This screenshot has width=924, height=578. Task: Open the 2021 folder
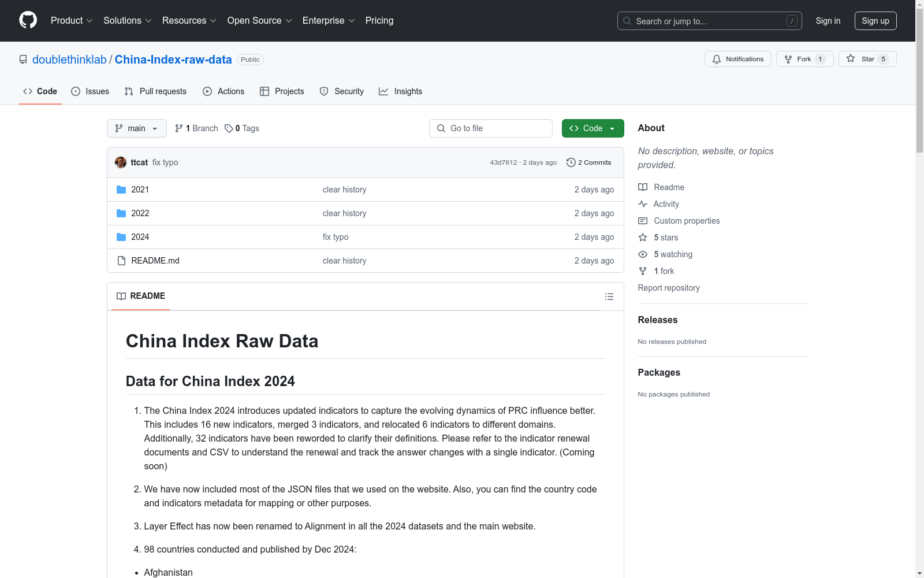[140, 190]
